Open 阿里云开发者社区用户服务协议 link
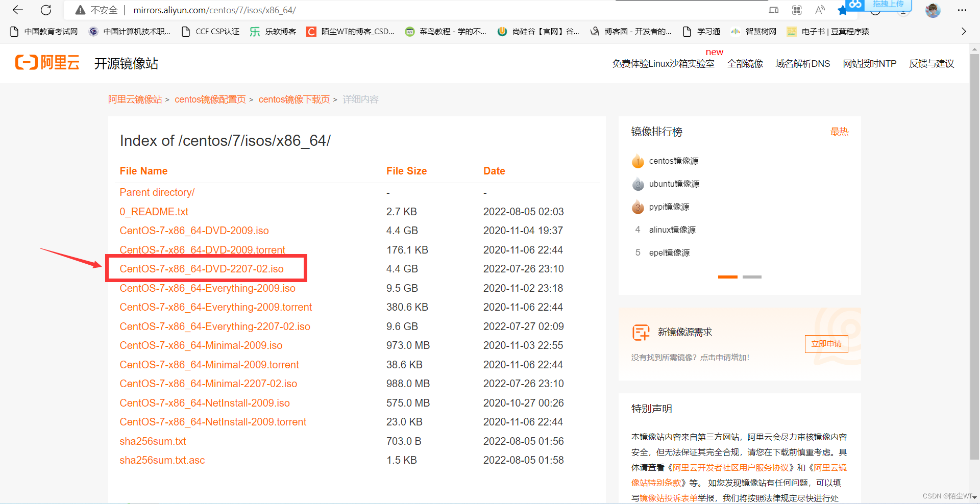980x504 pixels. 731,468
